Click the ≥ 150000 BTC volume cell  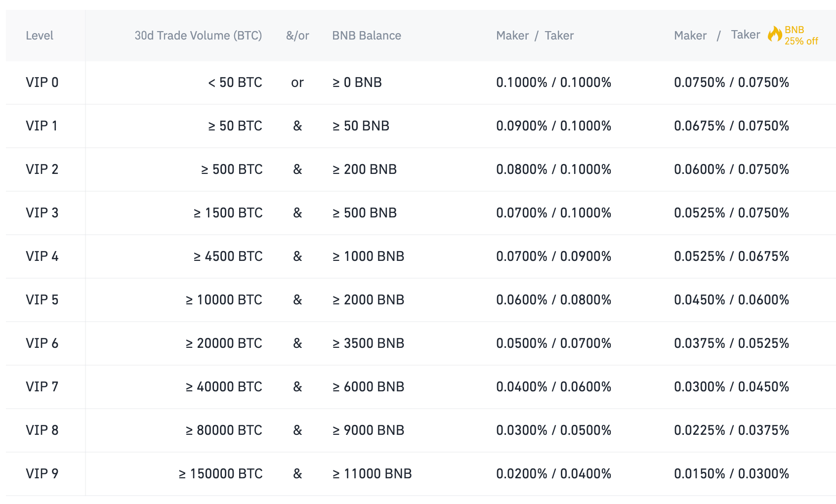220,474
